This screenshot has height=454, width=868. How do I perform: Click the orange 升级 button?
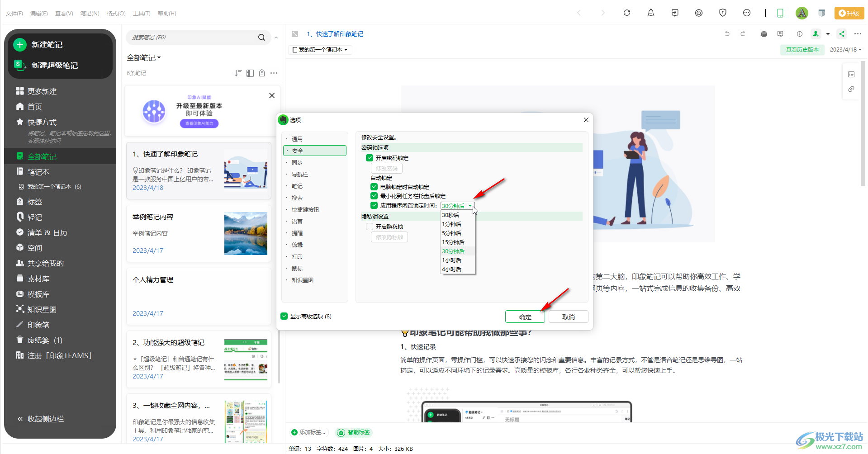pyautogui.click(x=849, y=13)
